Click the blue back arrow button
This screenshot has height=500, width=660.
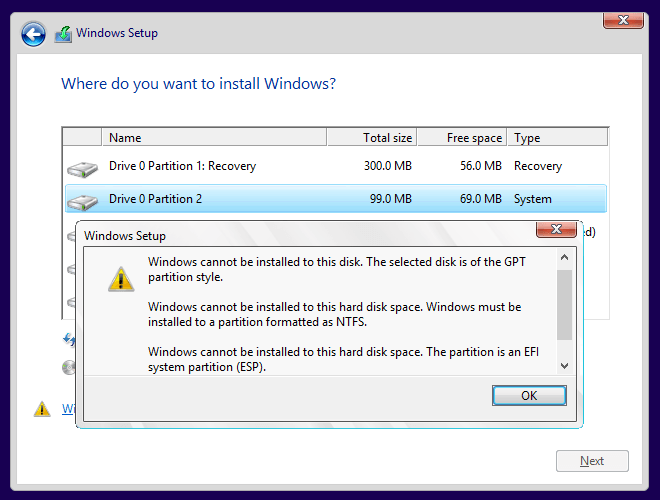click(x=33, y=34)
